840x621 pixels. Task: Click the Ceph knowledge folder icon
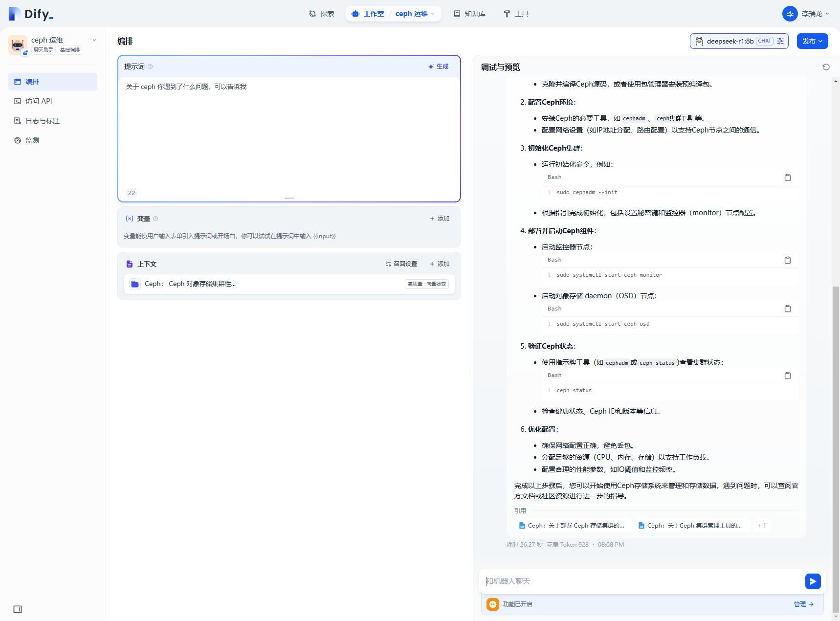point(135,284)
